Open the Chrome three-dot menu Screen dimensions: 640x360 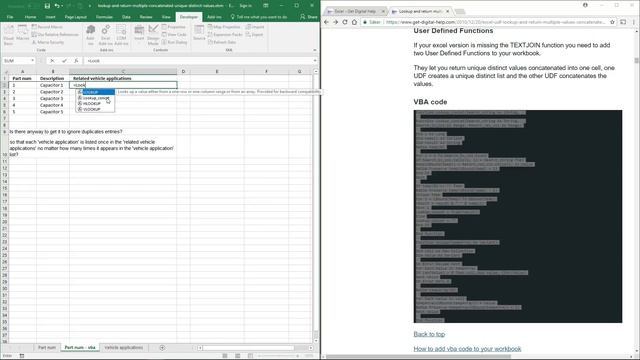(x=633, y=22)
